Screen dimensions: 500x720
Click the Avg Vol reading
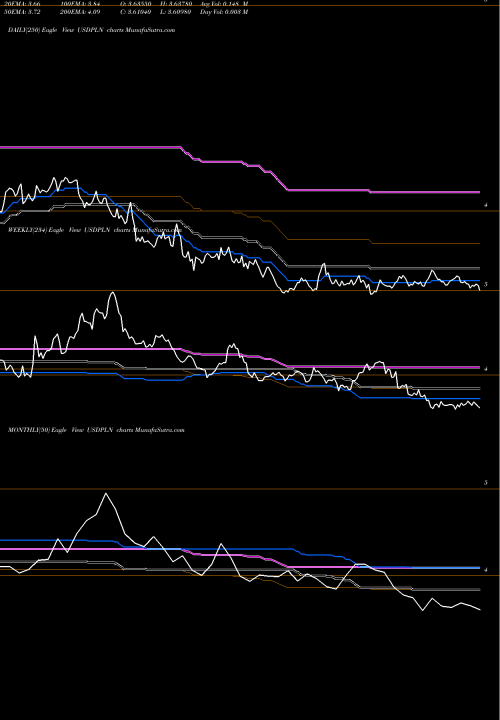coord(224,4)
